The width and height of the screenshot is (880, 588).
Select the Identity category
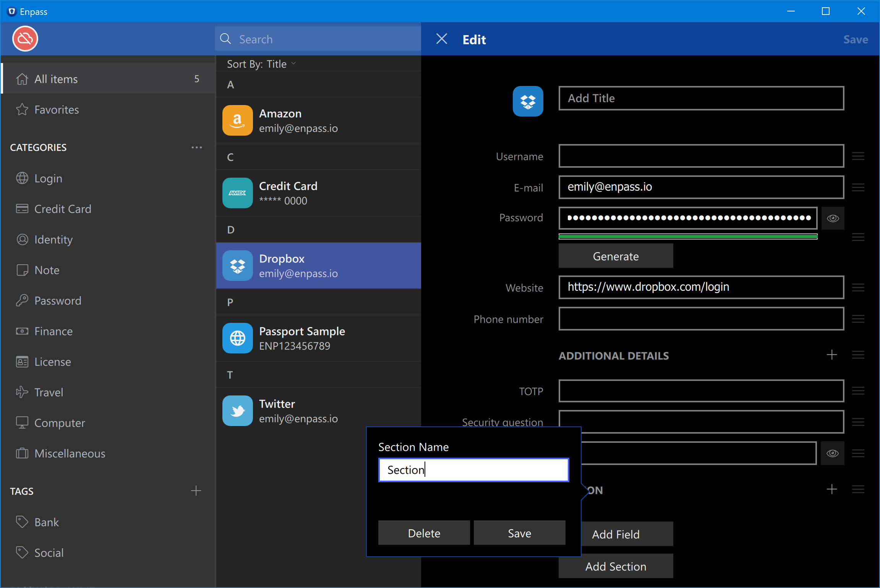click(108, 240)
